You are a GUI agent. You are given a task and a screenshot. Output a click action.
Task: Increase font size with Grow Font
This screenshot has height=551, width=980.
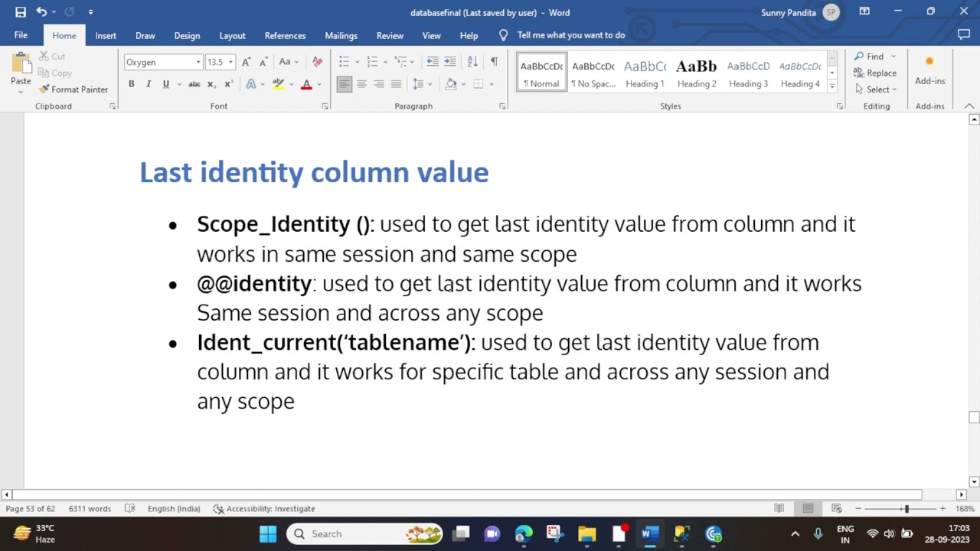pyautogui.click(x=246, y=62)
